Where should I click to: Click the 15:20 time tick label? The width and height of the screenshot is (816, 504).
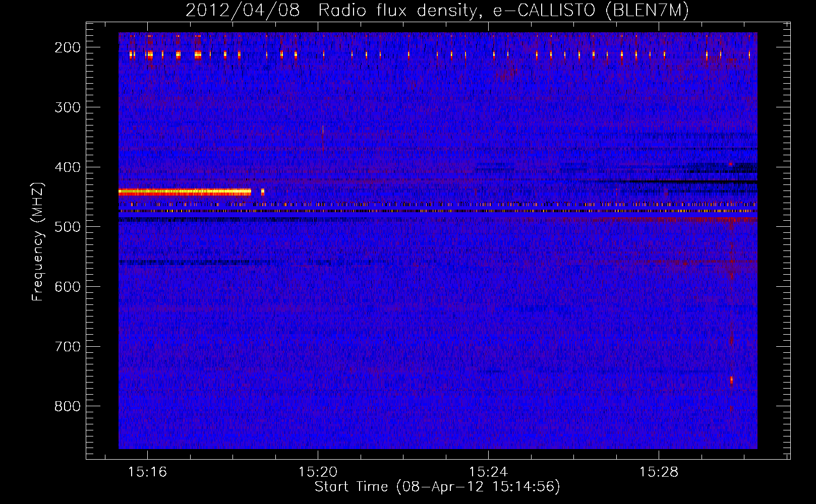pos(318,472)
